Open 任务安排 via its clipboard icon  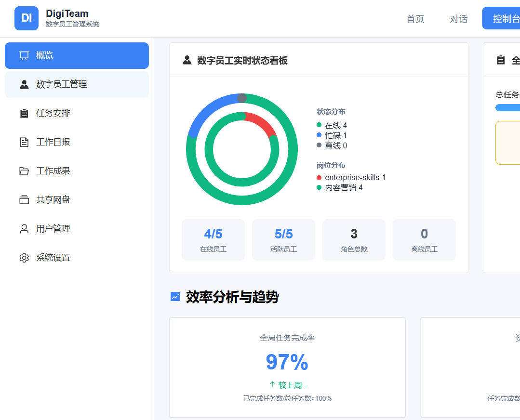(23, 113)
